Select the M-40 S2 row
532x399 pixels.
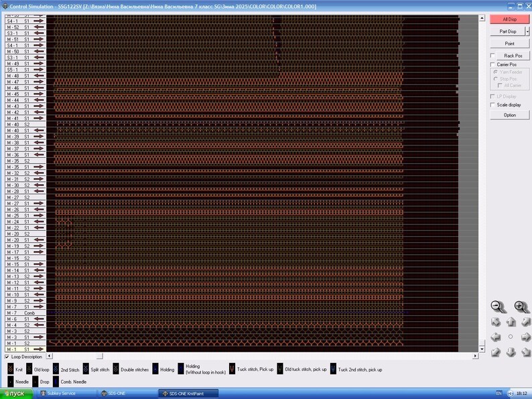pos(25,125)
